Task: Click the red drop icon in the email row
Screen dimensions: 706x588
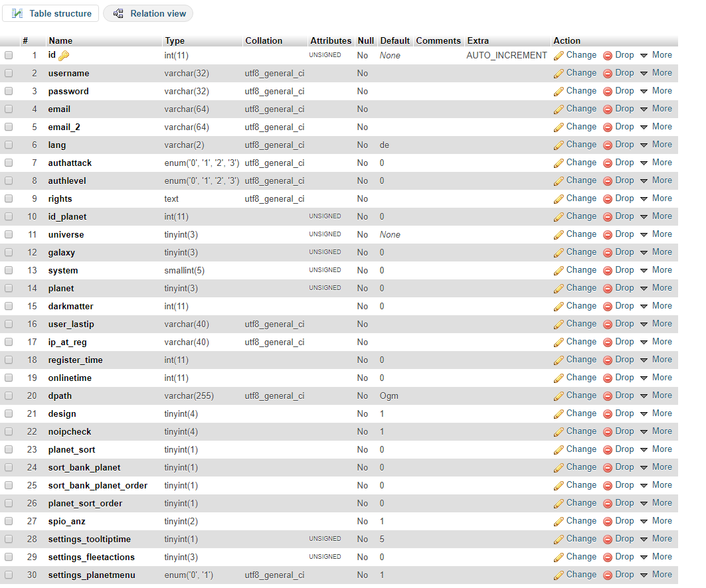Action: [608, 110]
